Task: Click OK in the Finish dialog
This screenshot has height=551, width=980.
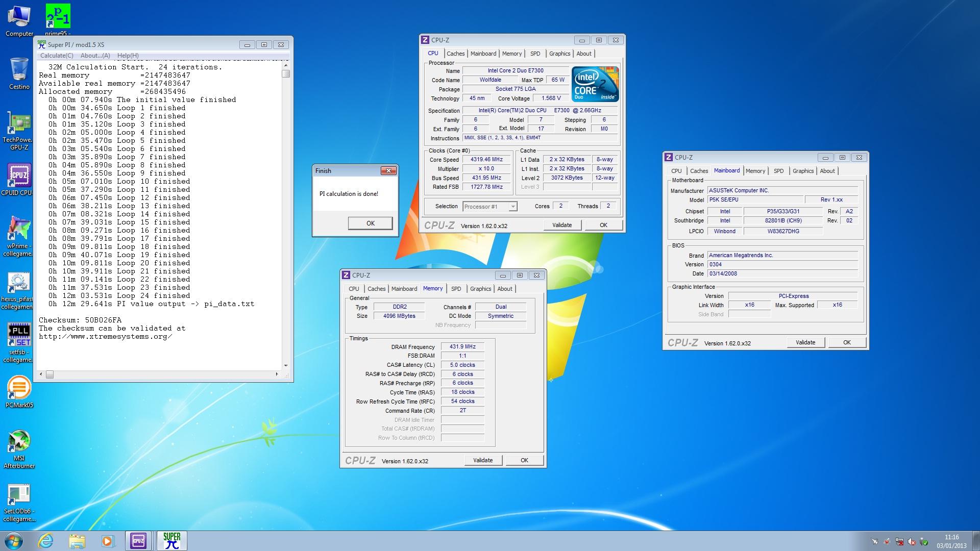Action: pyautogui.click(x=371, y=223)
